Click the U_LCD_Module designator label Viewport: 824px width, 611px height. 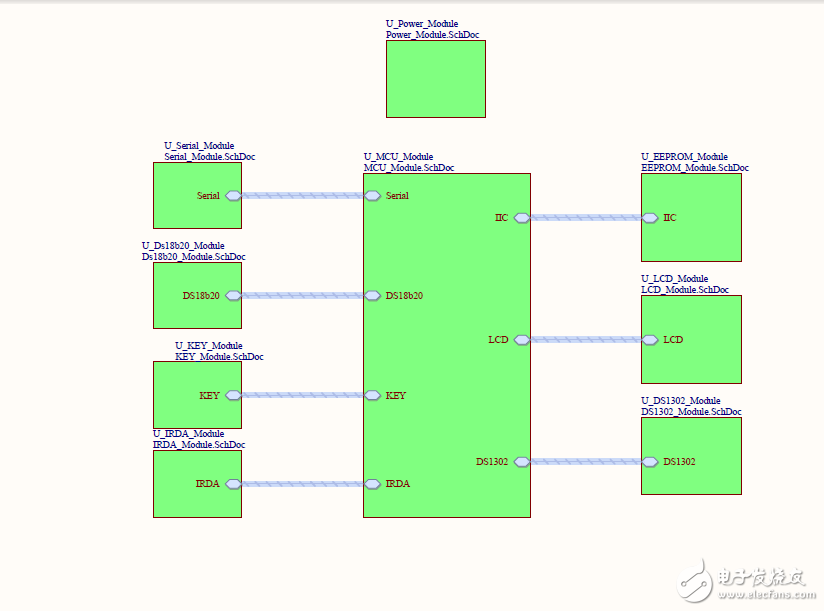click(x=674, y=278)
